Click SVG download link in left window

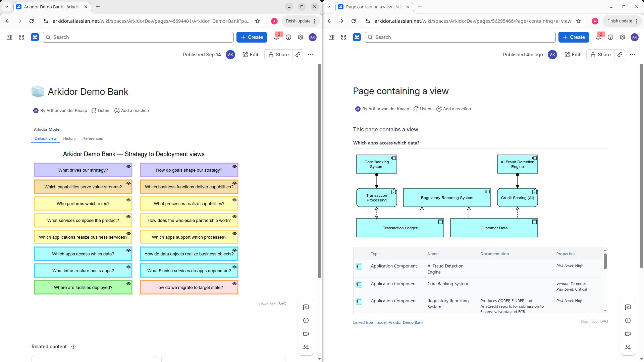point(282,304)
